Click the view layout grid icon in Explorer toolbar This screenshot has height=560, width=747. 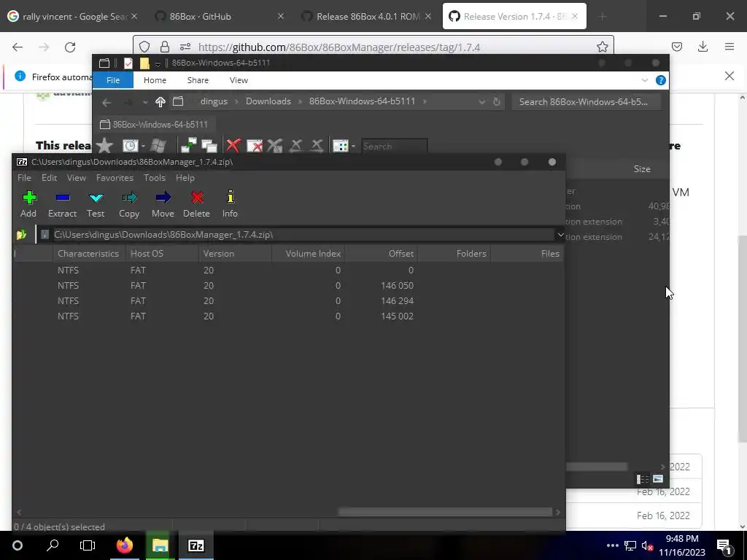click(341, 146)
